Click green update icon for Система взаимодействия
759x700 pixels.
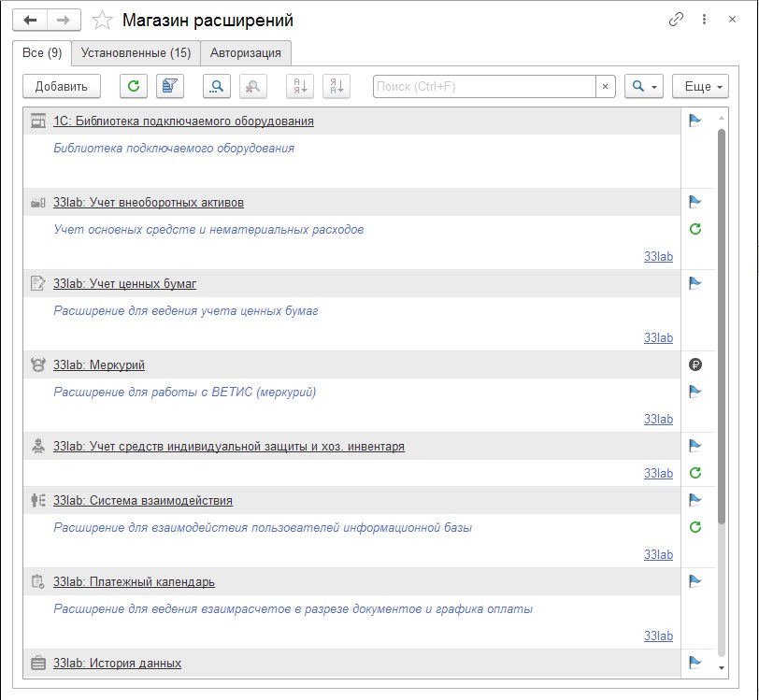695,527
